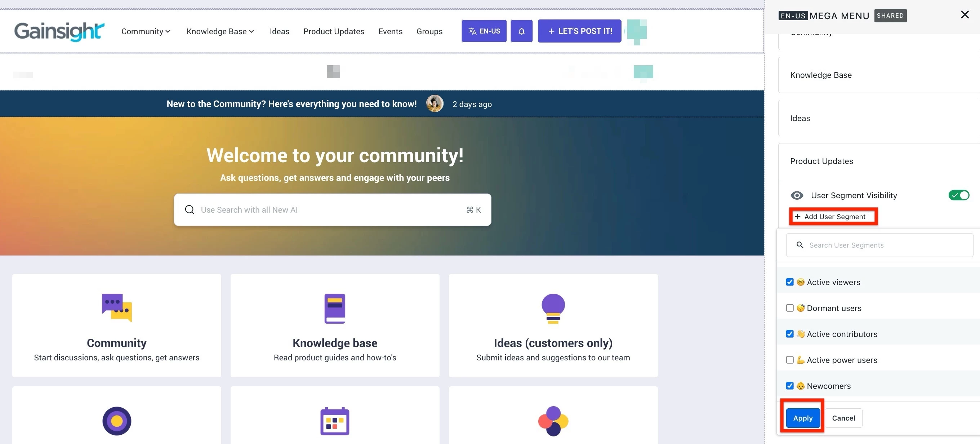
Task: Go to Groups in navigation bar
Action: tap(429, 31)
